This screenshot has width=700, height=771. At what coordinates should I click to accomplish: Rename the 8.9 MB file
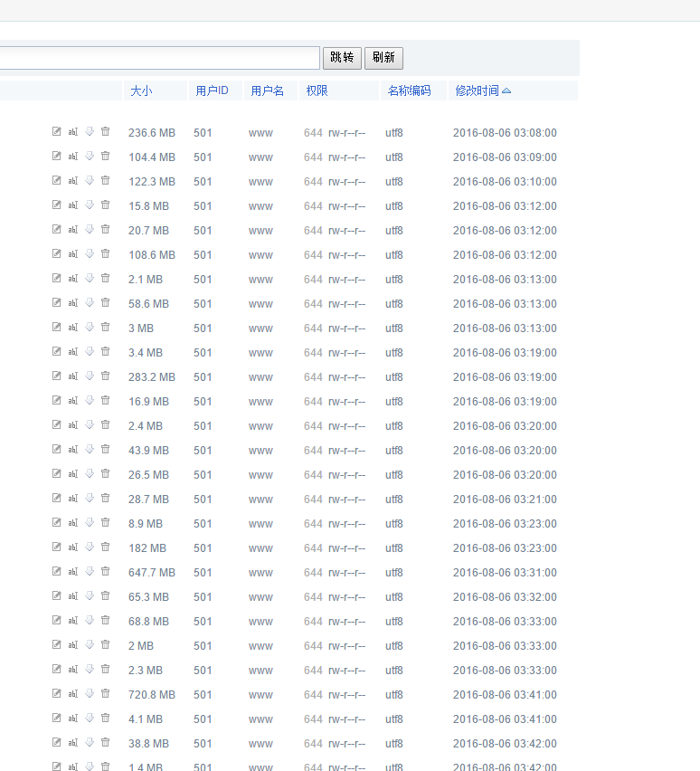click(73, 523)
